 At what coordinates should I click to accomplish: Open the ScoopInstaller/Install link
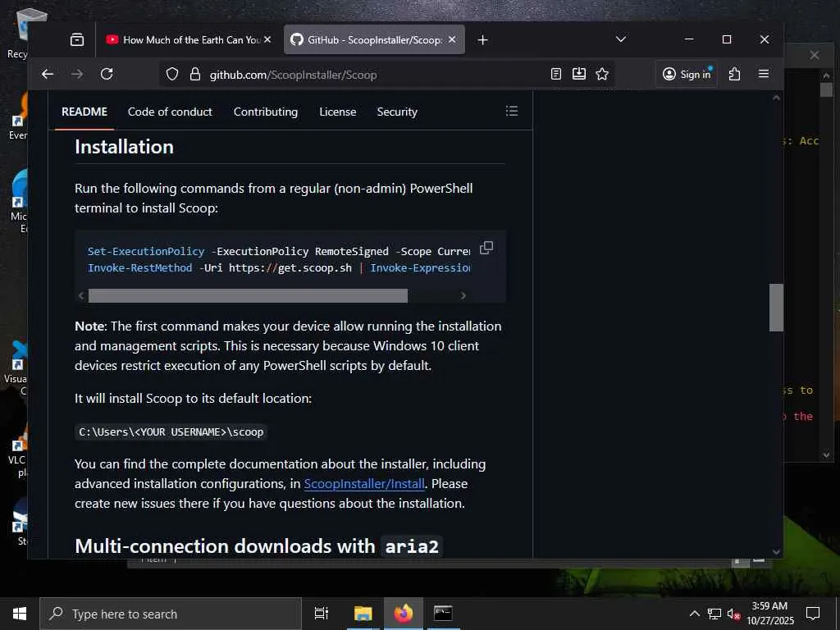click(364, 484)
